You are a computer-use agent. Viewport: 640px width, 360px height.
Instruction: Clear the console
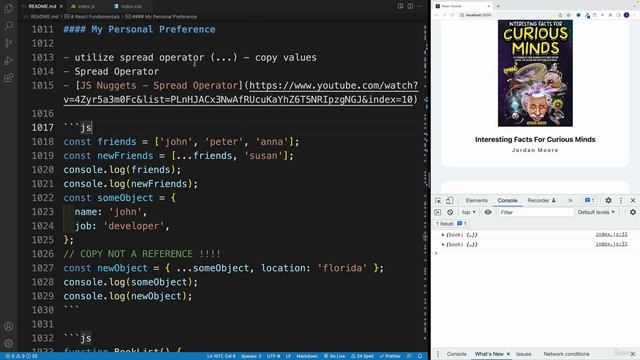coord(450,212)
